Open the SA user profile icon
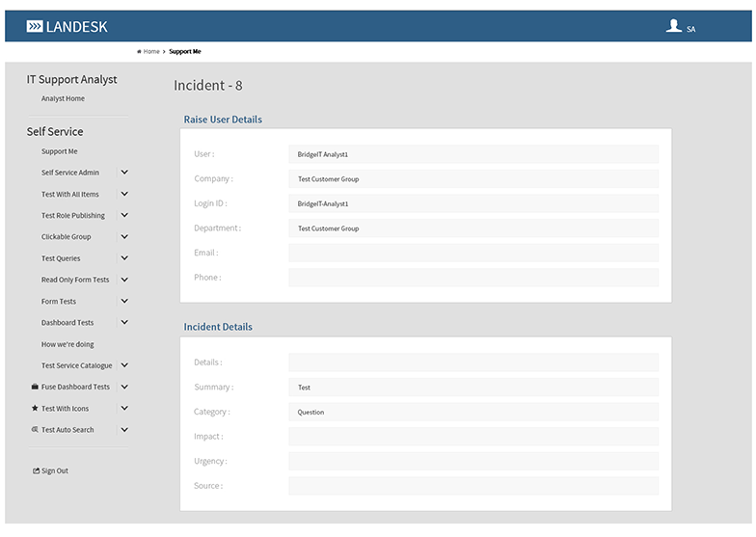 674,27
